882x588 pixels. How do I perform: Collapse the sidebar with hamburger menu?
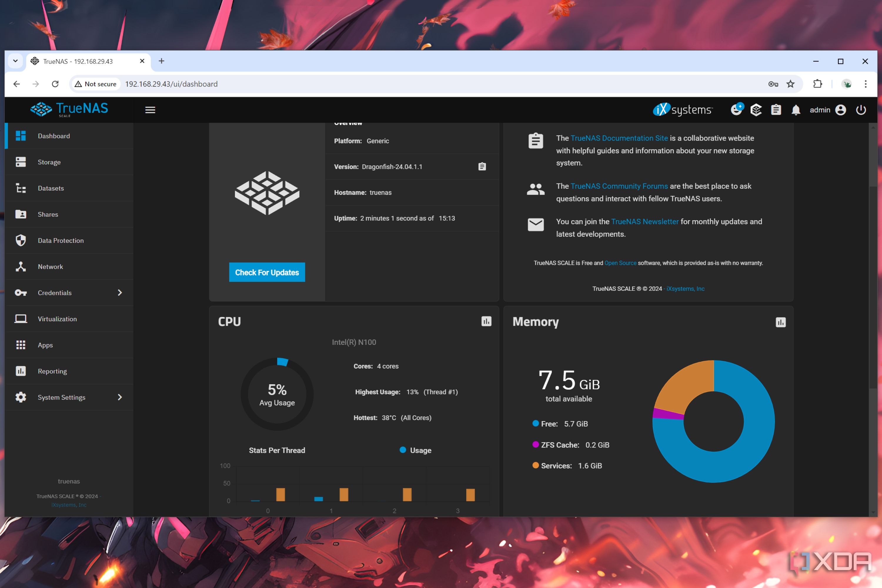150,109
